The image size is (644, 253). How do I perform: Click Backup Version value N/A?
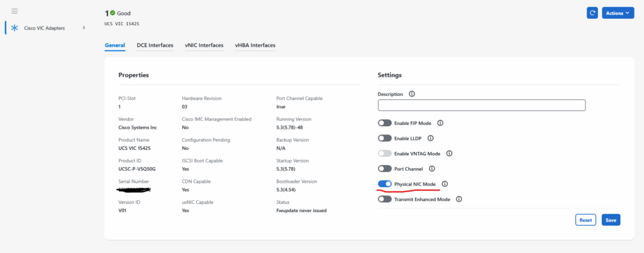(x=281, y=148)
